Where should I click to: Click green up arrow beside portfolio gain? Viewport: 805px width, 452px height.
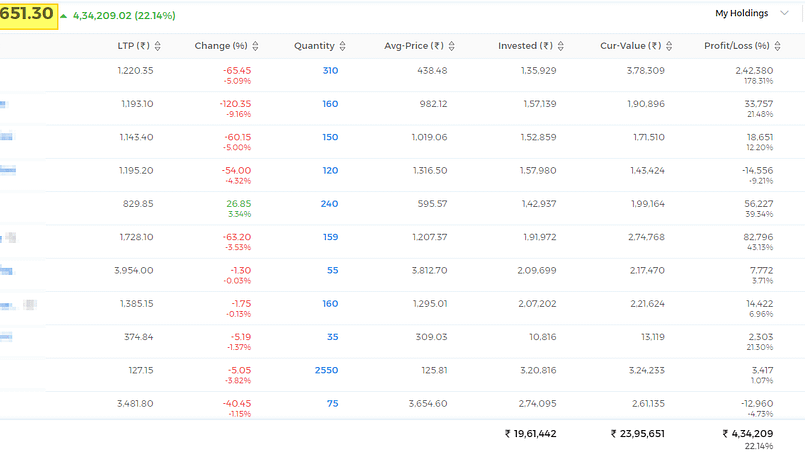pos(64,16)
